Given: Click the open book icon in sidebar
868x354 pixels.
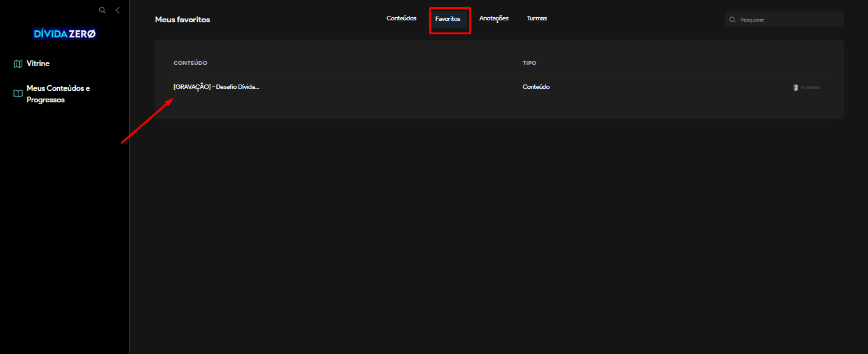Looking at the screenshot, I should click(x=18, y=93).
